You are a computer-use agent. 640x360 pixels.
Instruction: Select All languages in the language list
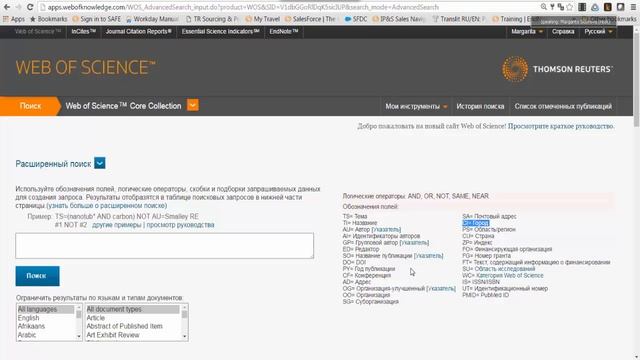46,309
